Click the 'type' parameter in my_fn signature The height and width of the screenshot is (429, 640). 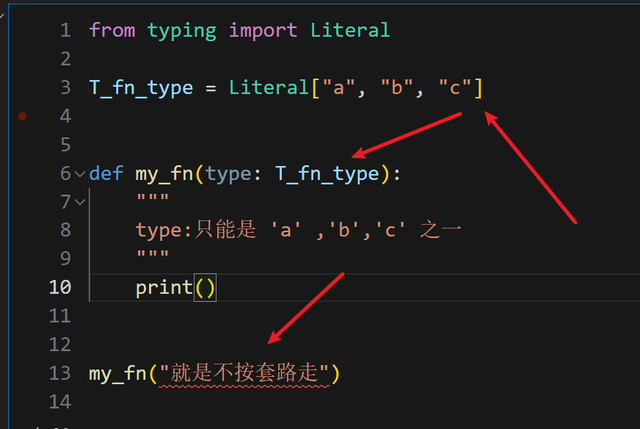pyautogui.click(x=228, y=173)
